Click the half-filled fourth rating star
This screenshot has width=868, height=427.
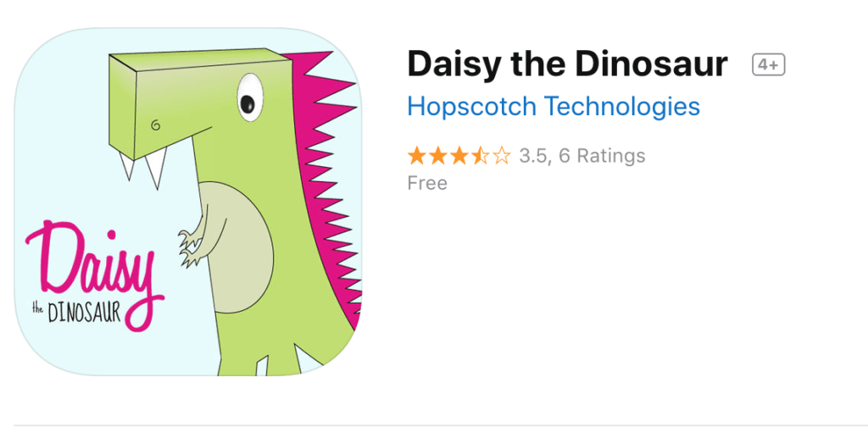click(x=480, y=156)
